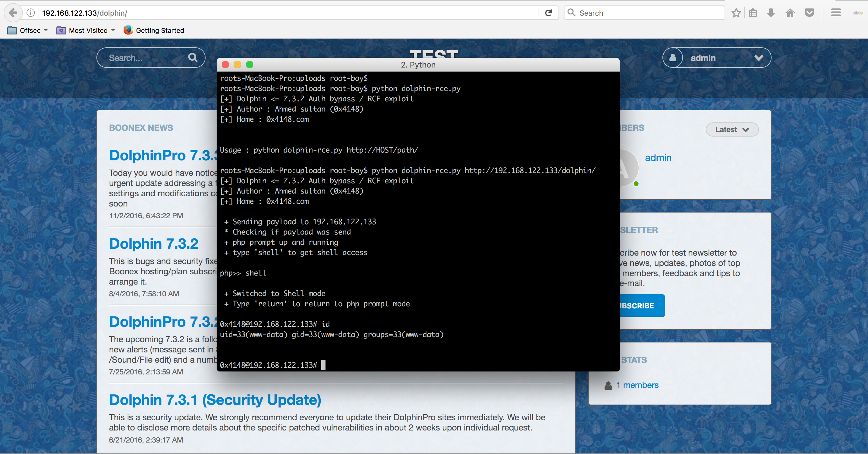
Task: Click the Dolphin site search magnifier icon
Action: coord(193,57)
